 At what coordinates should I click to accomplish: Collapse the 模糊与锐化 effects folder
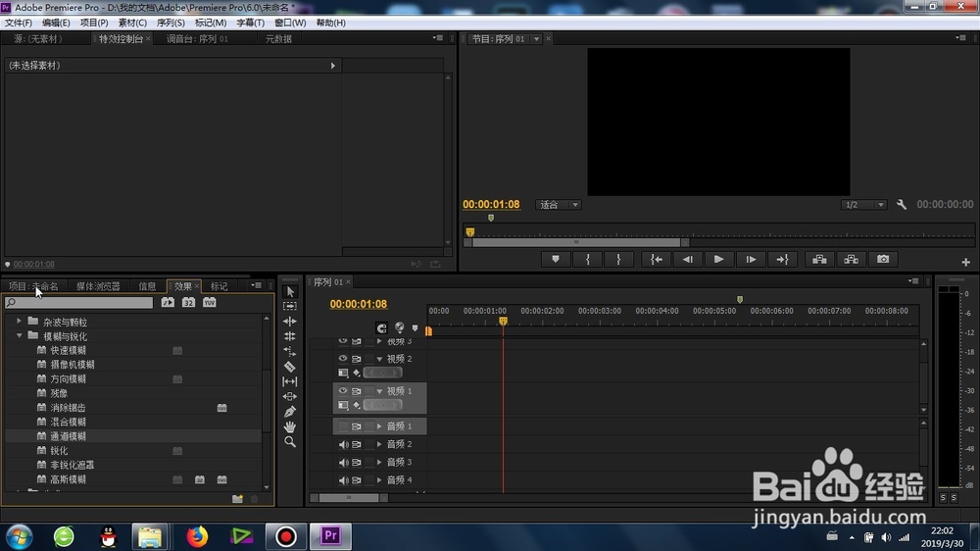coord(19,336)
